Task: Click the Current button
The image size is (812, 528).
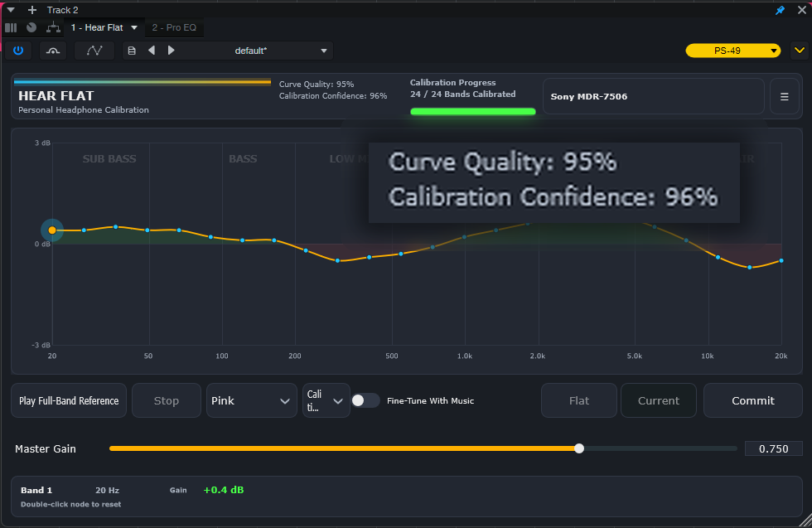Action: pos(658,400)
